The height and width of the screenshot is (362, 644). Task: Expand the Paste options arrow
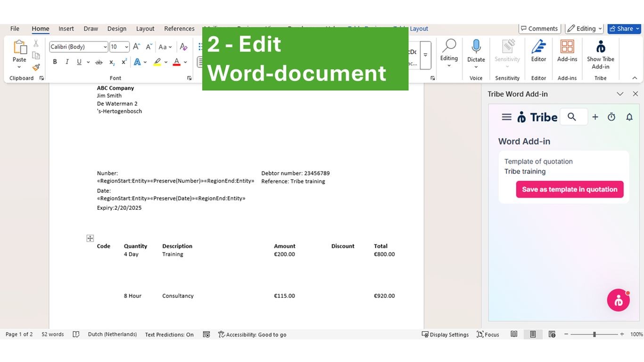[19, 67]
